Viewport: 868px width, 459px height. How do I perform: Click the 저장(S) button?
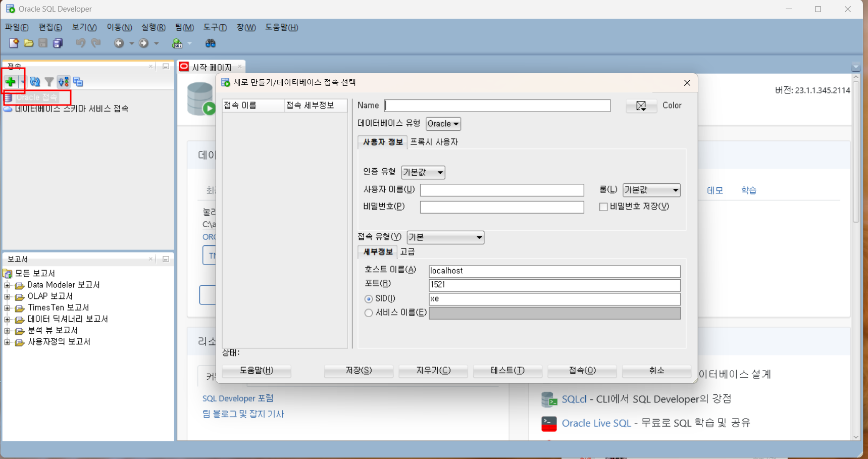(x=359, y=371)
